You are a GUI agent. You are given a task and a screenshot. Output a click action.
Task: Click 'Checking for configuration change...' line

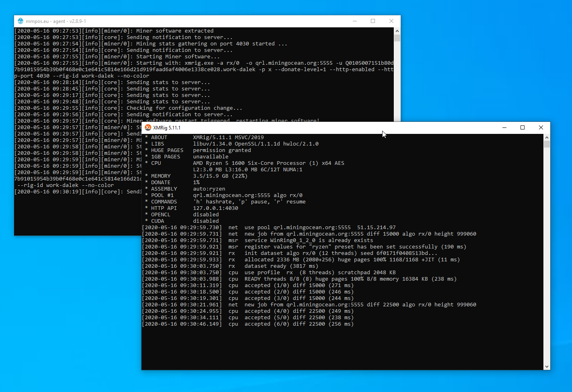[x=128, y=108]
